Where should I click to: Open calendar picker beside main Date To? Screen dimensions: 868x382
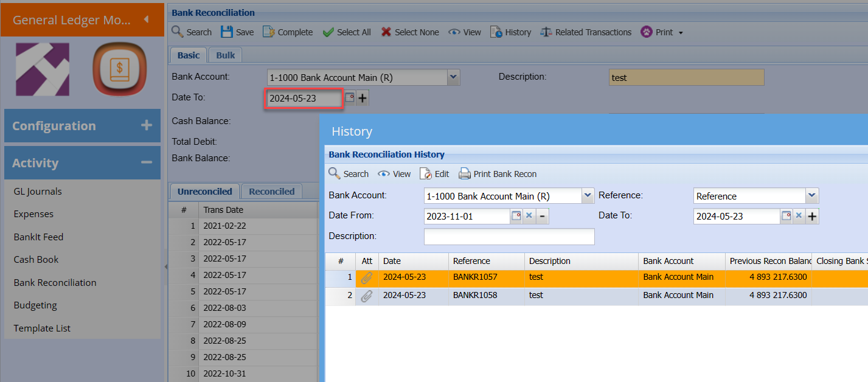click(350, 98)
